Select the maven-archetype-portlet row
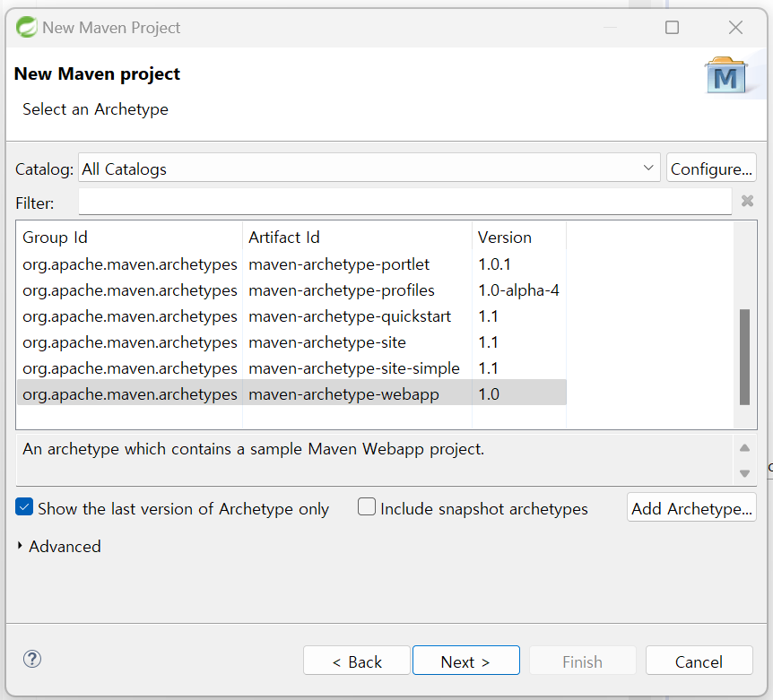Screen dimensions: 773x700 coord(291,264)
